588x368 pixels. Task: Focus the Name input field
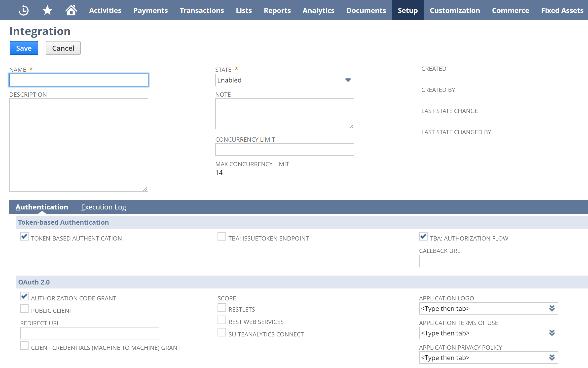[79, 80]
